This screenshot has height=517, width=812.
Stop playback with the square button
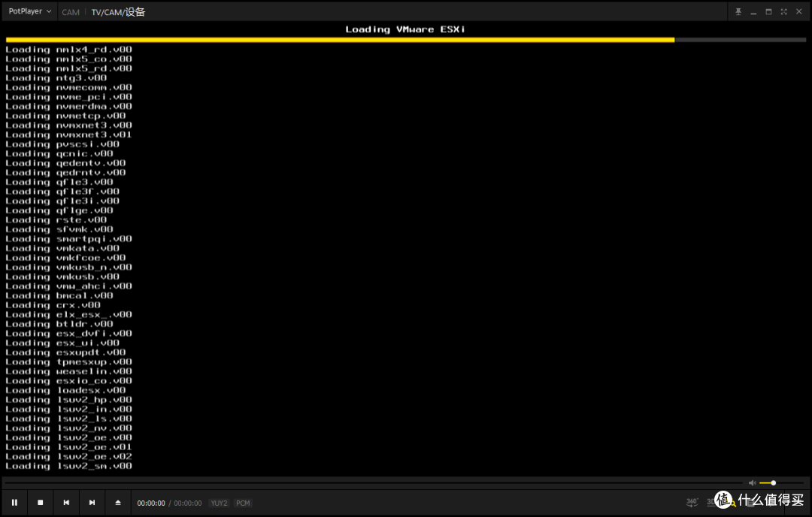pos(41,502)
